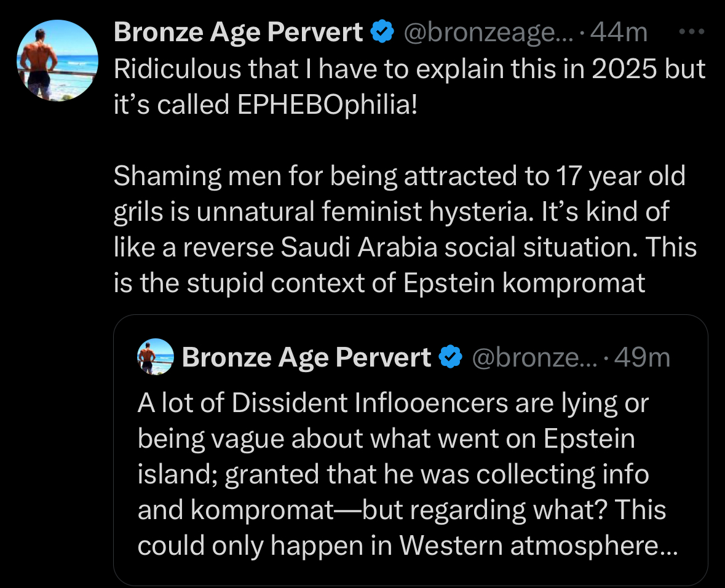Click the word 'EPHEBOphilia!' in the top post

click(327, 105)
